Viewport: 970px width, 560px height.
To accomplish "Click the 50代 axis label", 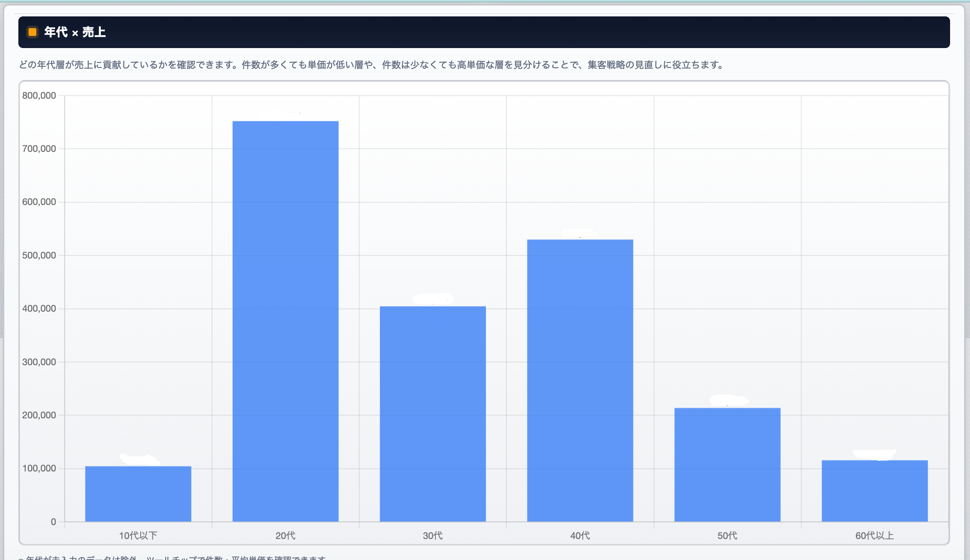I will [727, 536].
